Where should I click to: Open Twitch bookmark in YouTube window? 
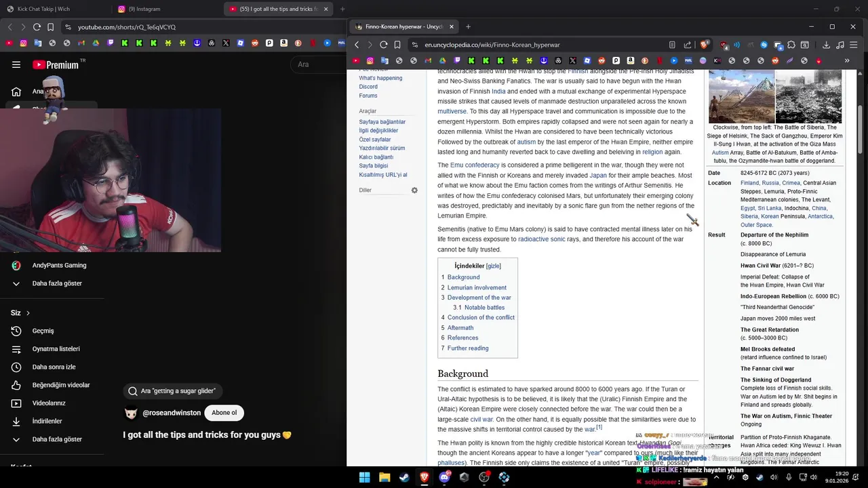click(111, 43)
